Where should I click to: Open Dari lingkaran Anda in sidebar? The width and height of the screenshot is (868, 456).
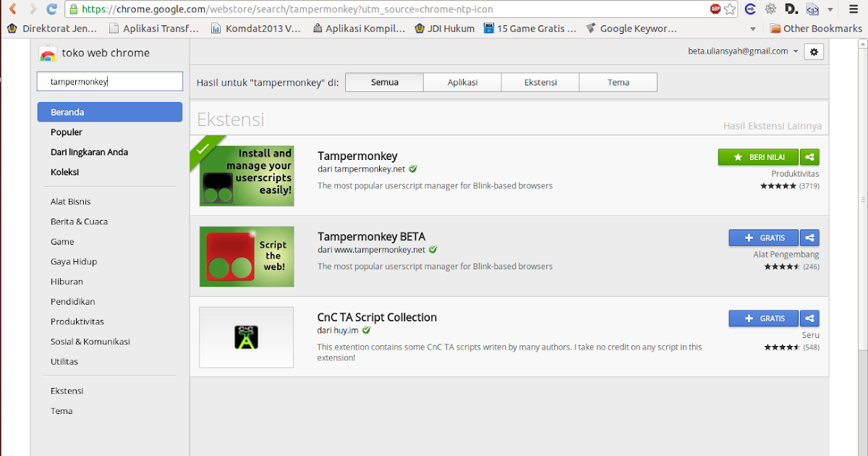coord(89,152)
